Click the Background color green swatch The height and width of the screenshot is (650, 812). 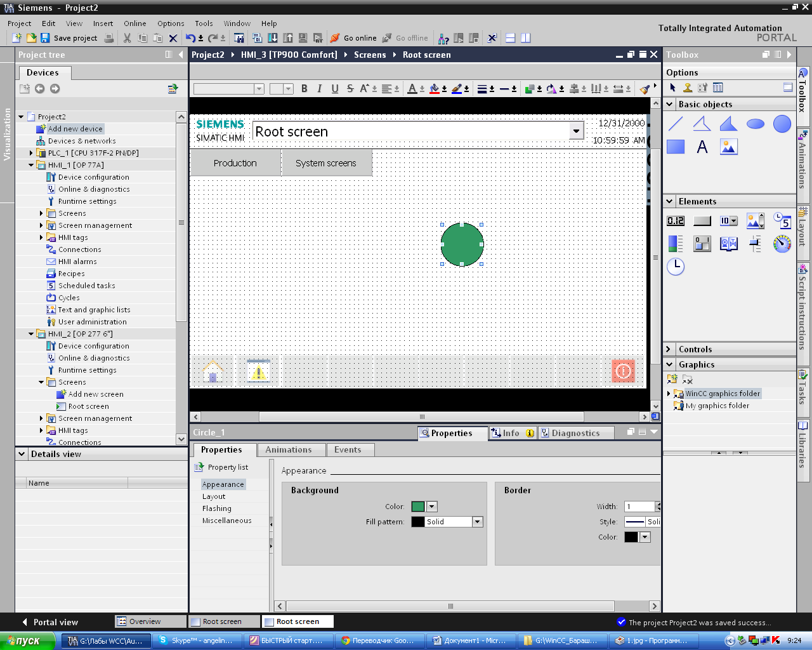coord(418,507)
